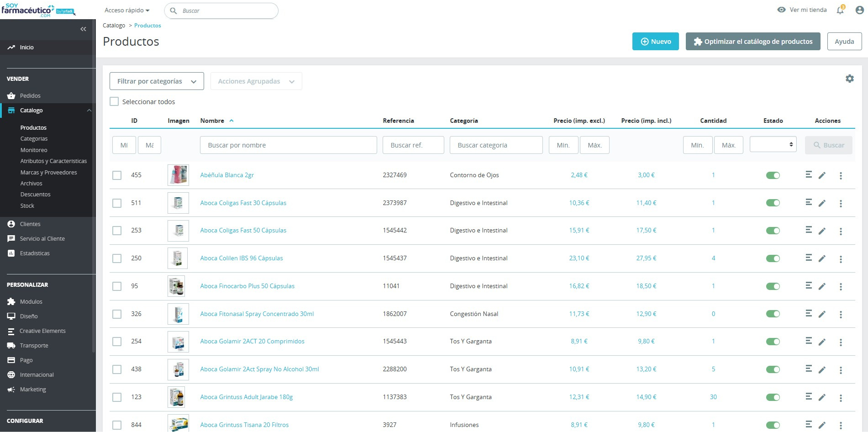
Task: Click the Ayuda button
Action: (844, 41)
